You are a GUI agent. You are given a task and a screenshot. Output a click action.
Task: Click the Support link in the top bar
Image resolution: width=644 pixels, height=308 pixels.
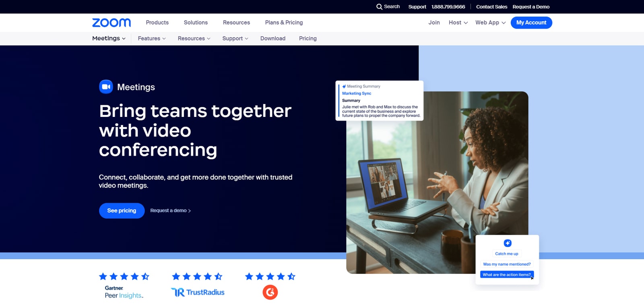pyautogui.click(x=417, y=7)
